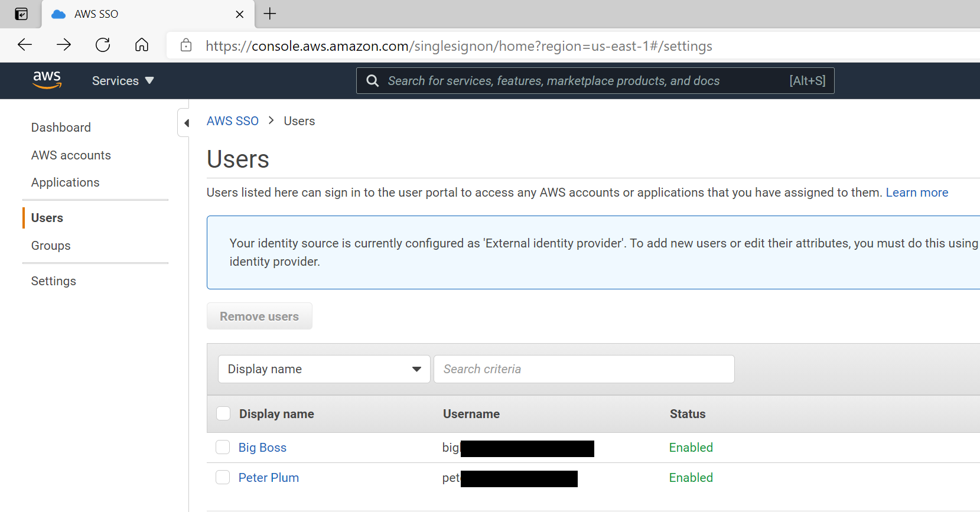Viewport: 980px width, 512px height.
Task: Check the Big Boss user checkbox
Action: (223, 447)
